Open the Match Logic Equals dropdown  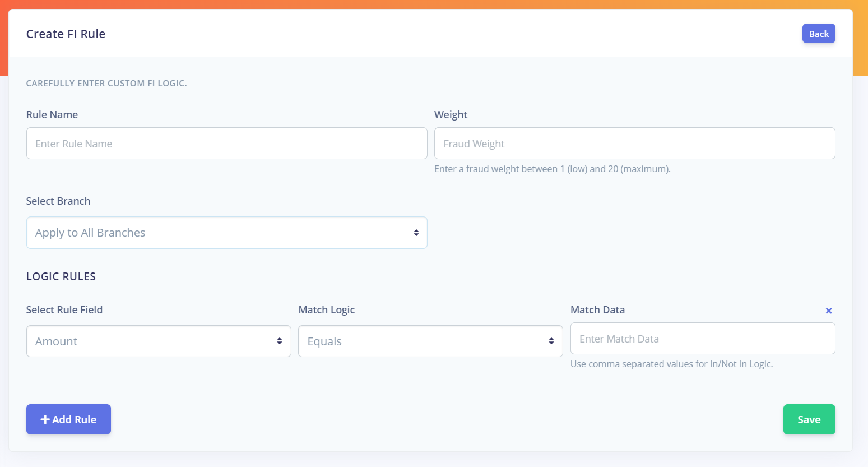(430, 341)
